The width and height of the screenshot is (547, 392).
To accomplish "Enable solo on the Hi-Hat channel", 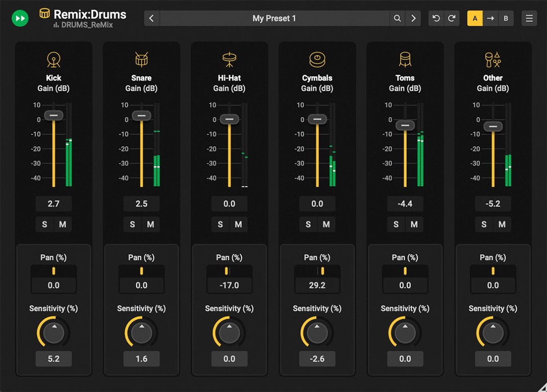I will pos(220,224).
